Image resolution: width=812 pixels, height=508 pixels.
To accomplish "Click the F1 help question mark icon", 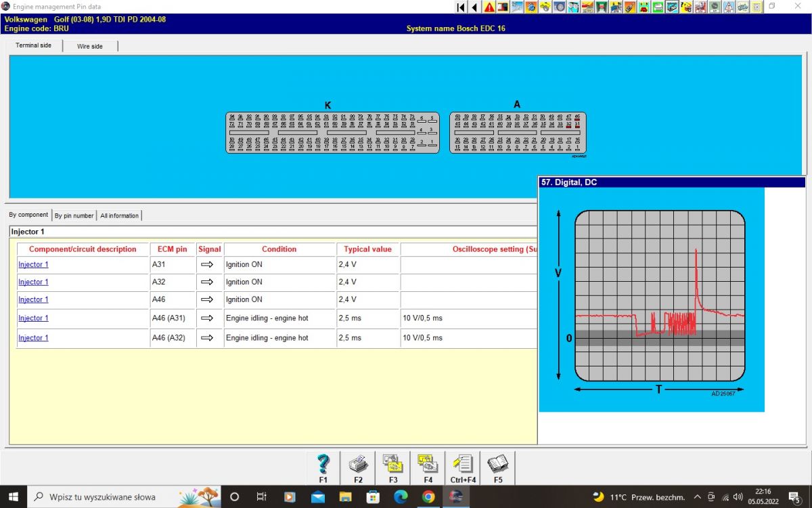I will pos(323,464).
